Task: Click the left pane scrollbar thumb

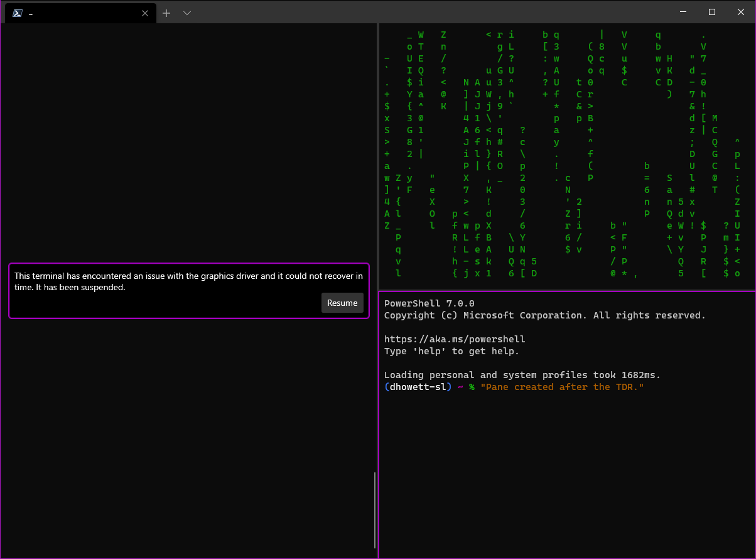Action: pos(375,509)
